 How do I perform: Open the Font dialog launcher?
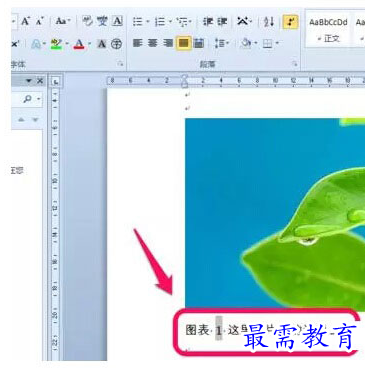point(120,64)
